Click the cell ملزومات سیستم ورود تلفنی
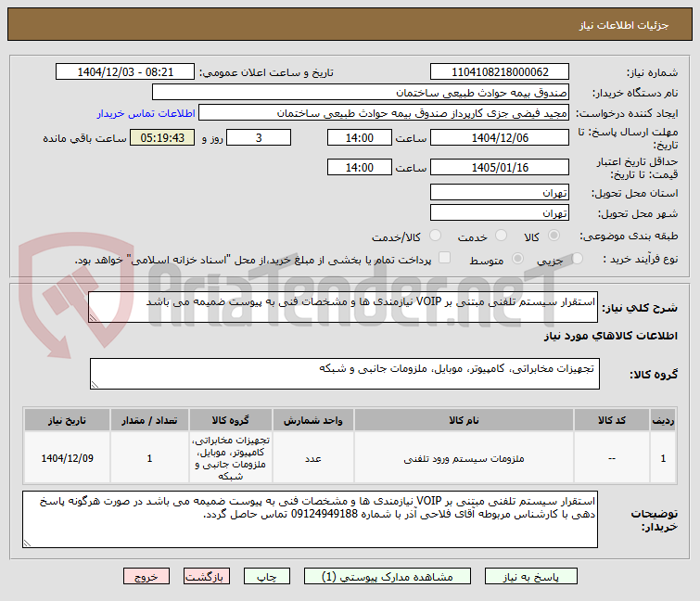 pos(464,458)
